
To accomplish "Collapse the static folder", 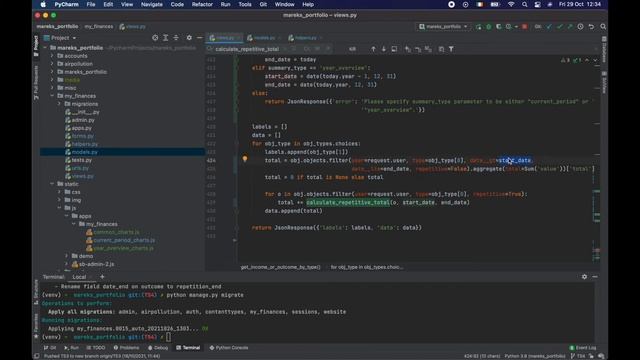I will 52,184.
